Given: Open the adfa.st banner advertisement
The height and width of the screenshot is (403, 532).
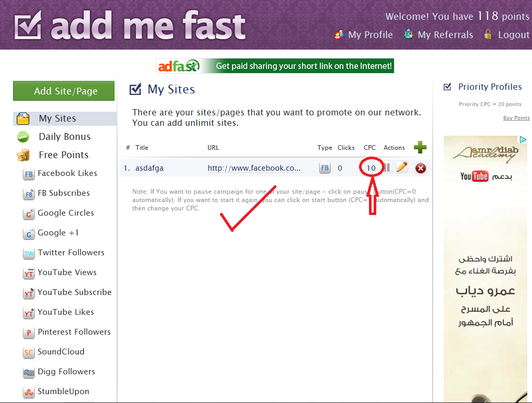Looking at the screenshot, I should tap(275, 66).
